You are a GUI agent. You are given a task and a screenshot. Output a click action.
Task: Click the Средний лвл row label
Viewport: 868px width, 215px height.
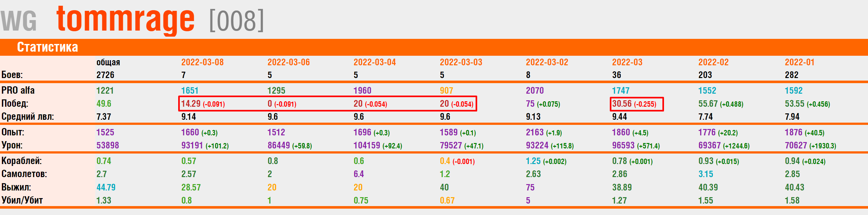[x=28, y=116]
